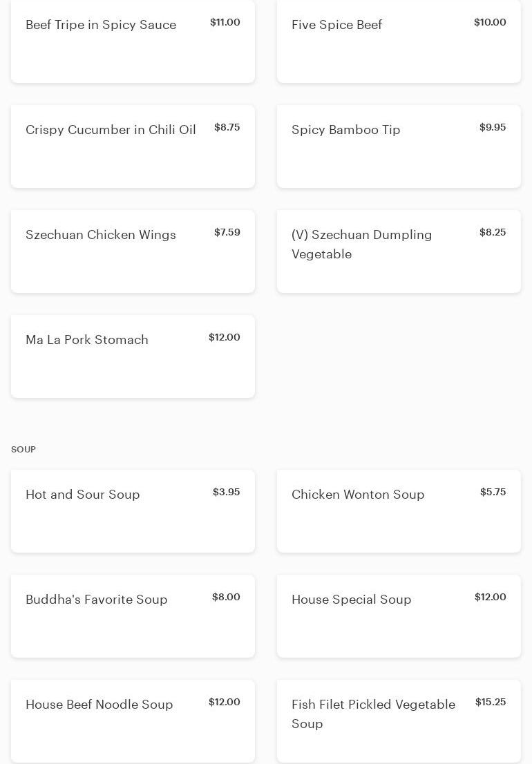Add Crispy Cucumber in Chili Oil
Image resolution: width=532 pixels, height=764 pixels.
click(133, 146)
